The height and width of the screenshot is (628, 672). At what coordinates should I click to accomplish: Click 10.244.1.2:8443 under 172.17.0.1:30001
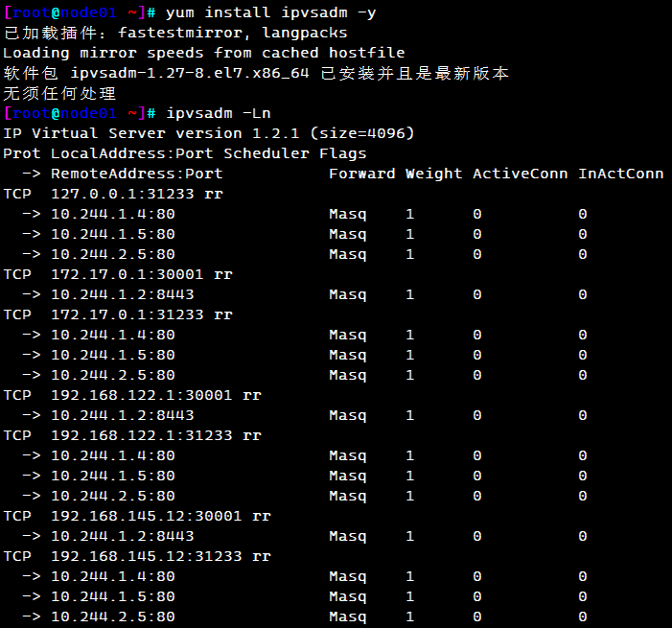[123, 294]
